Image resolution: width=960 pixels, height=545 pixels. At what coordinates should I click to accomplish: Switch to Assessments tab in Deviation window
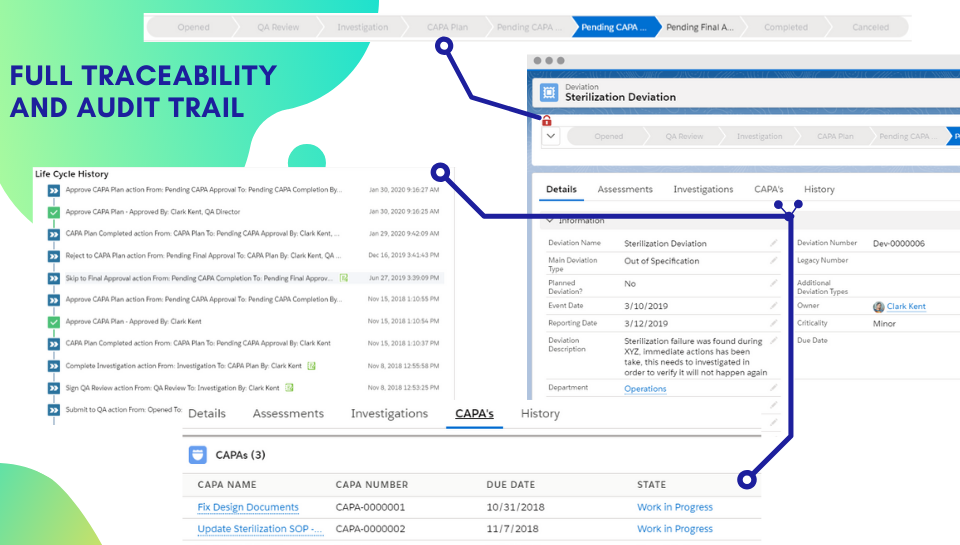(x=625, y=189)
